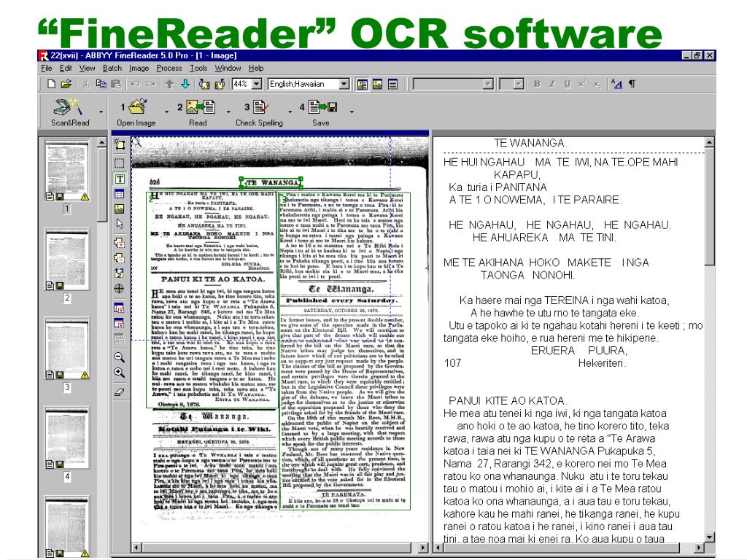The height and width of the screenshot is (560, 747).
Task: Toggle subscript formatting
Action: tap(597, 85)
